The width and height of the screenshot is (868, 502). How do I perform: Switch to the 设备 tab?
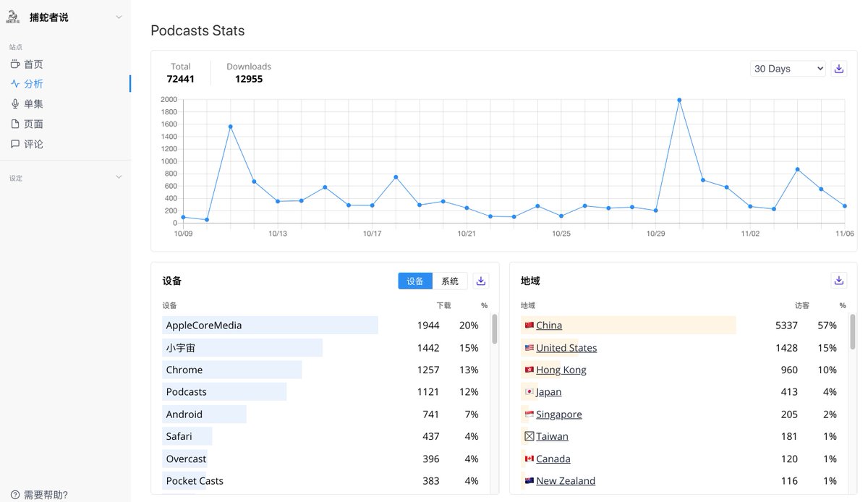pyautogui.click(x=415, y=281)
